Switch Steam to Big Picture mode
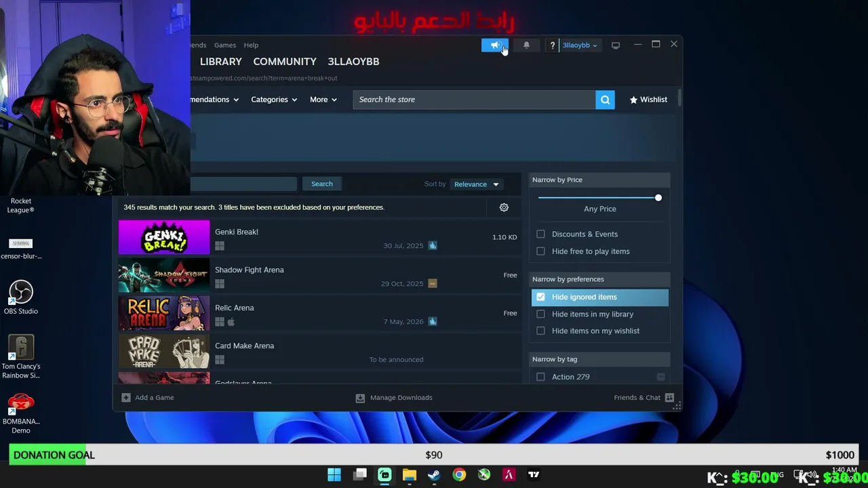 tap(615, 45)
